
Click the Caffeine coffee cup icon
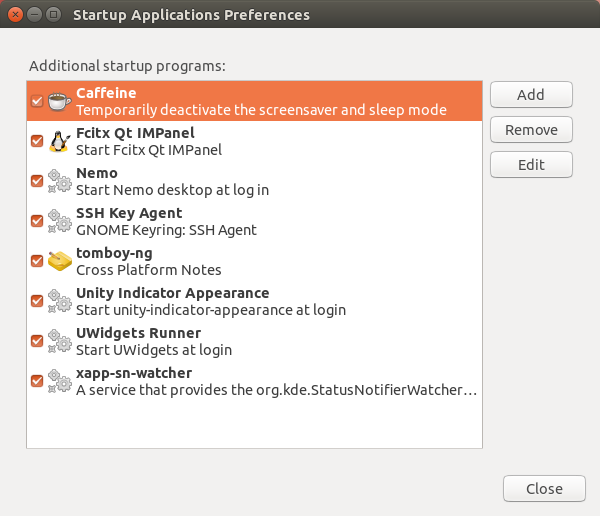coord(59,101)
